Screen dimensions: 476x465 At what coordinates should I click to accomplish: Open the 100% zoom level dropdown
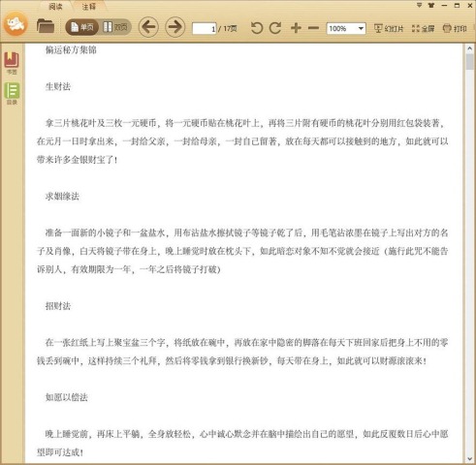[x=346, y=29]
